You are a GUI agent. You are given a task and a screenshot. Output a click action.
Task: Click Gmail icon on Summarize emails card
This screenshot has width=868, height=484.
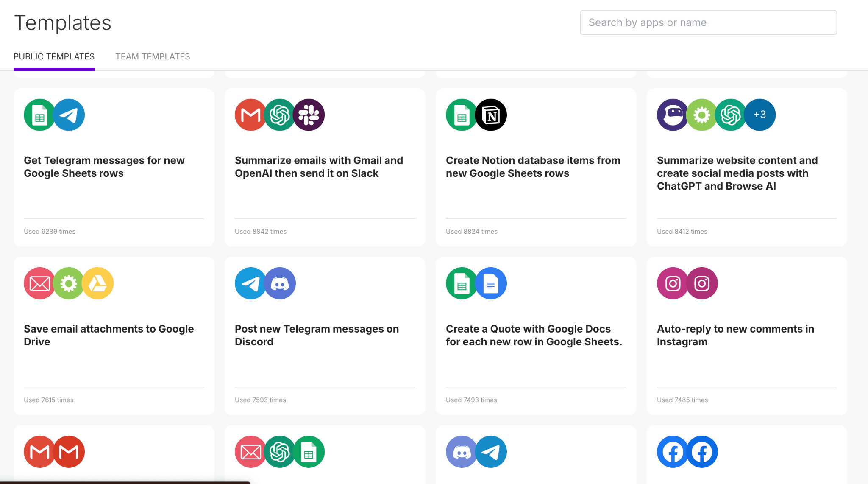250,115
